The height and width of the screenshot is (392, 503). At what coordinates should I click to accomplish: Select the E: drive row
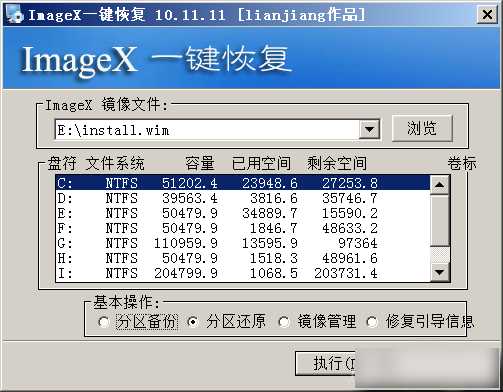[243, 213]
